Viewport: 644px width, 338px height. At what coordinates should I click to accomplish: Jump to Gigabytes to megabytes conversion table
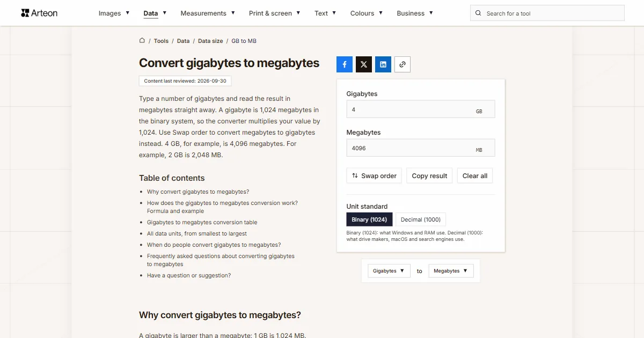pos(202,222)
